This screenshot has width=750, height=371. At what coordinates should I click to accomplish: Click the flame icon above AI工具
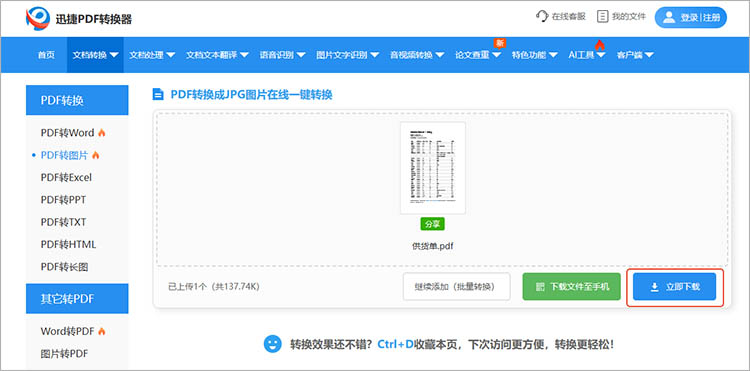coord(600,45)
